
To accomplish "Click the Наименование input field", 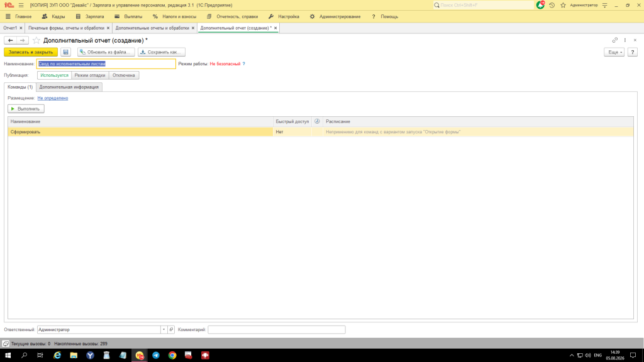I will tap(106, 63).
